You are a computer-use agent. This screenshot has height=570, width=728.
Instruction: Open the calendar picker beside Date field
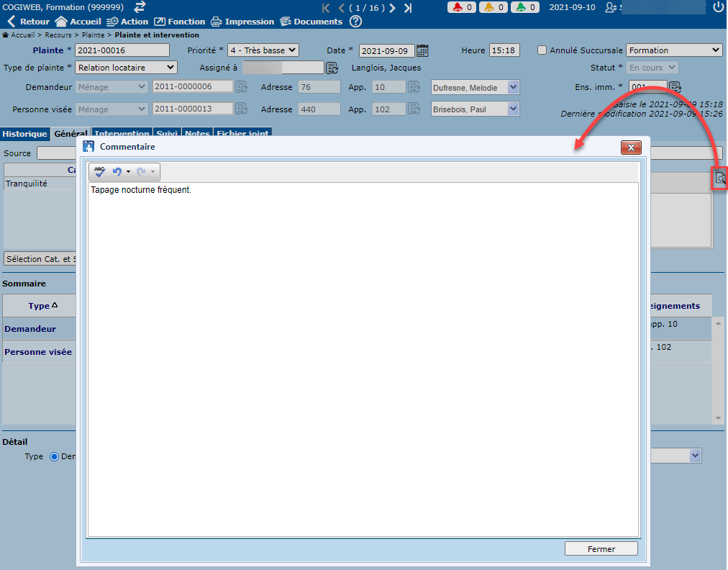(423, 50)
